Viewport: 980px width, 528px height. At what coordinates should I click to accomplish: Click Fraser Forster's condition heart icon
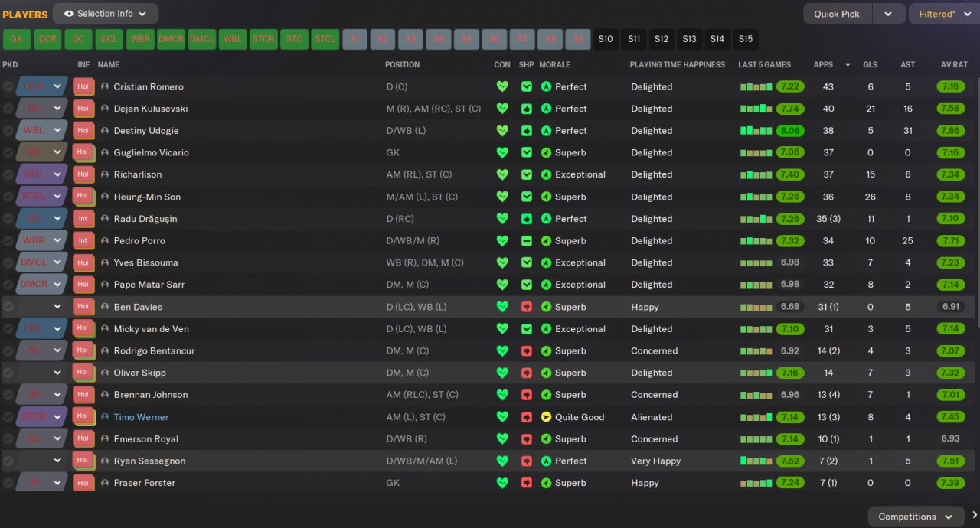click(x=502, y=483)
